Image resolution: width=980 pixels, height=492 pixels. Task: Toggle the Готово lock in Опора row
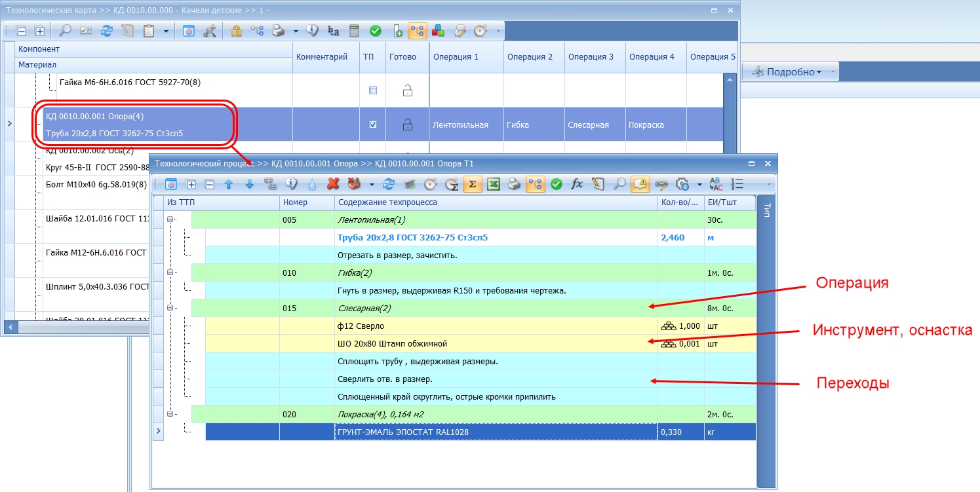click(x=408, y=124)
